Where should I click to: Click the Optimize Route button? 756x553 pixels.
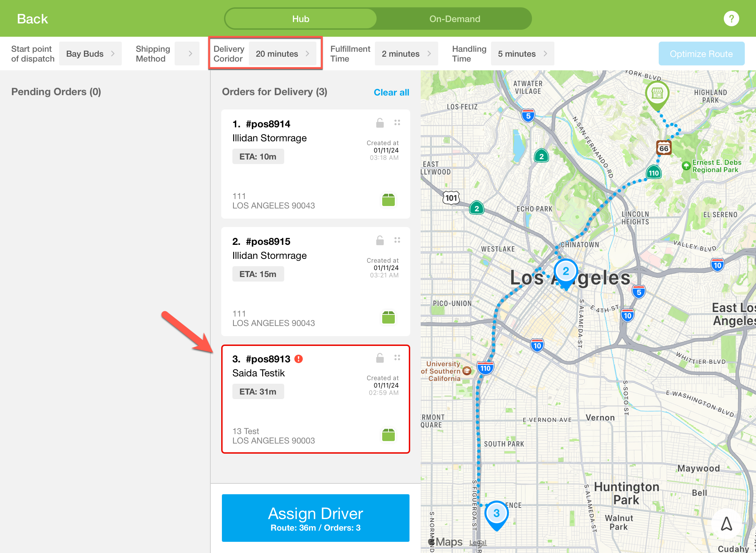pos(701,54)
